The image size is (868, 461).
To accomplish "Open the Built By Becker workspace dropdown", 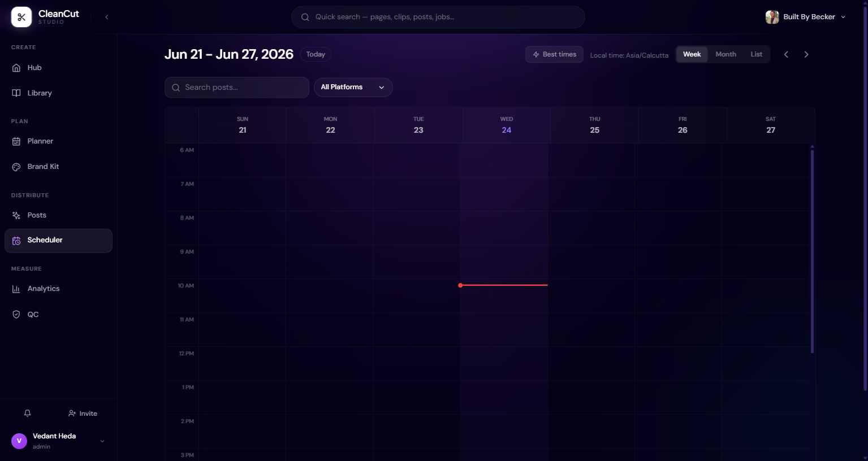I will coord(805,17).
